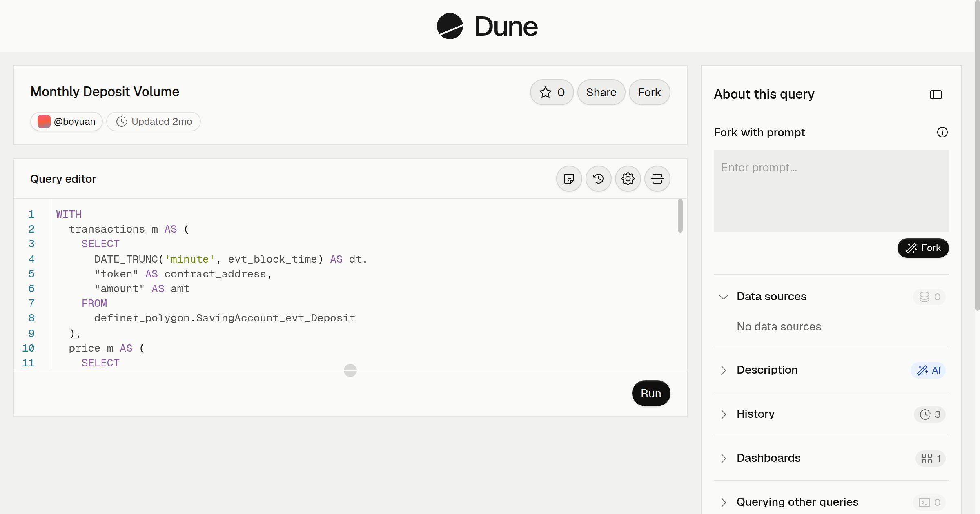Click the editor resize handle circle

click(x=350, y=370)
